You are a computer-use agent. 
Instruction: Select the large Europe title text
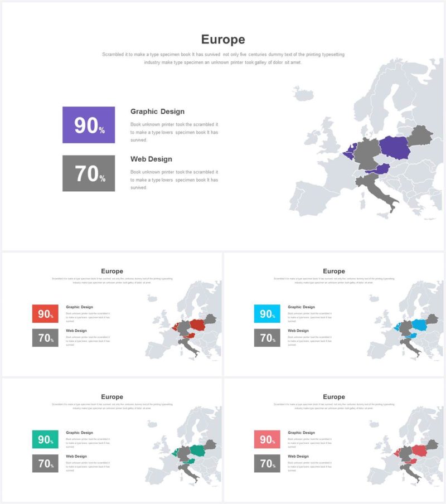(x=223, y=39)
